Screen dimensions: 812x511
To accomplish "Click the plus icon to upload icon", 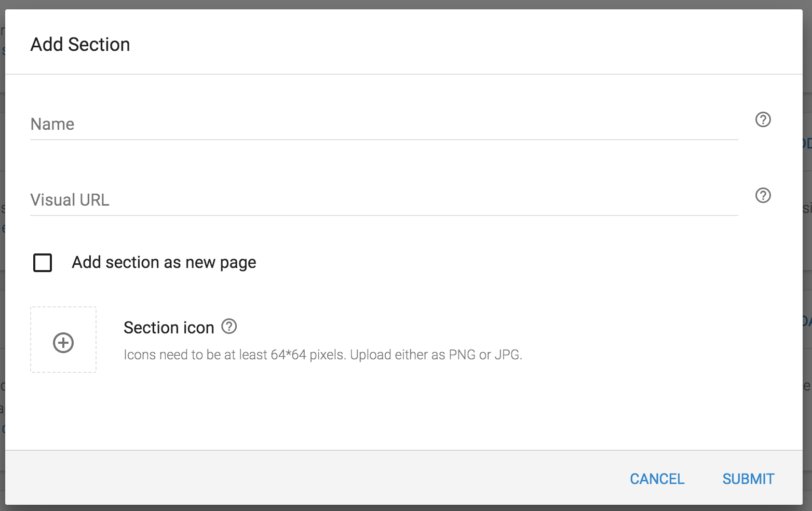I will click(63, 343).
